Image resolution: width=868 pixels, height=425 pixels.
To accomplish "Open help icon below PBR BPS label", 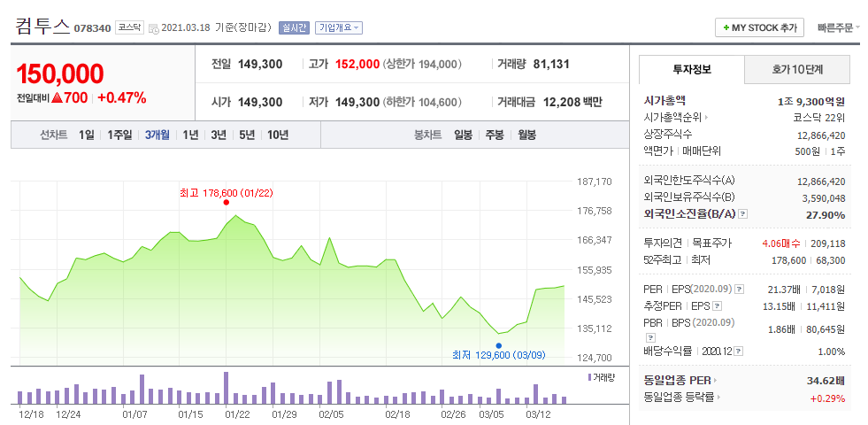I will point(651,336).
